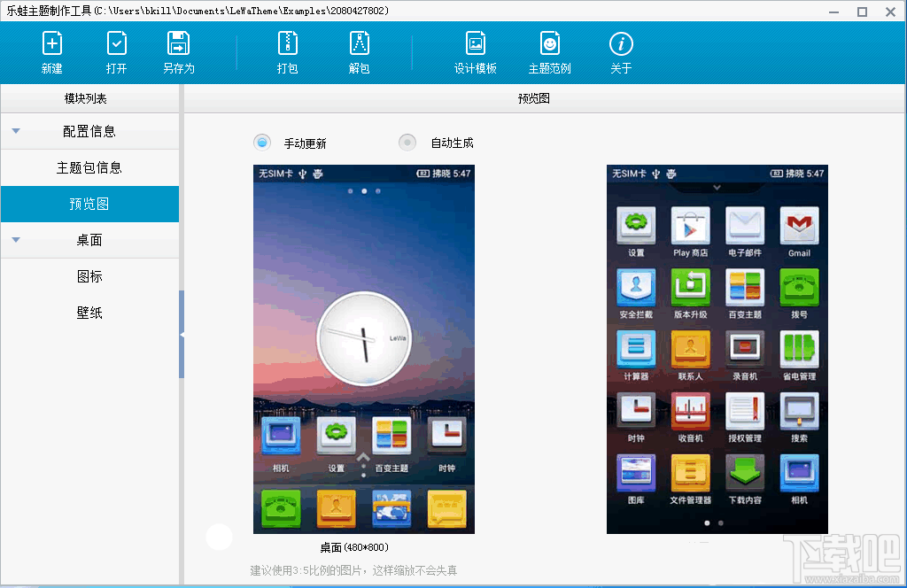Screen dimensions: 907x588
Task: Click the 3:5 ratio suggestion hint text
Action: 353,570
